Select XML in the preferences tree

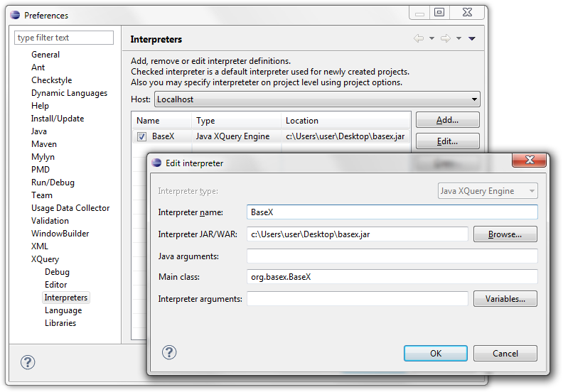(40, 246)
